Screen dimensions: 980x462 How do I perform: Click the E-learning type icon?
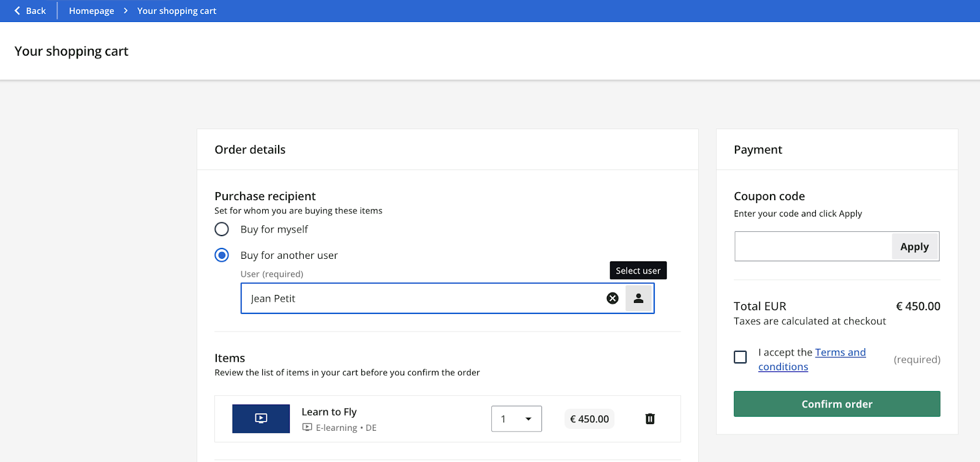307,428
